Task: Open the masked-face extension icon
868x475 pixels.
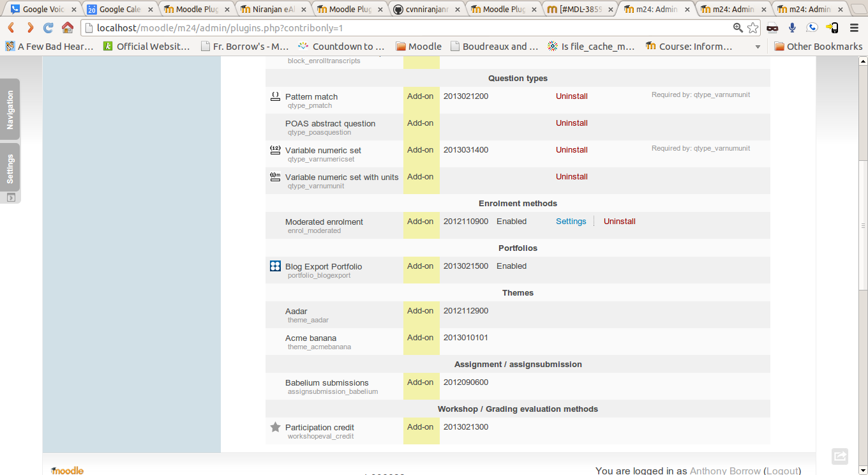Action: pyautogui.click(x=773, y=28)
